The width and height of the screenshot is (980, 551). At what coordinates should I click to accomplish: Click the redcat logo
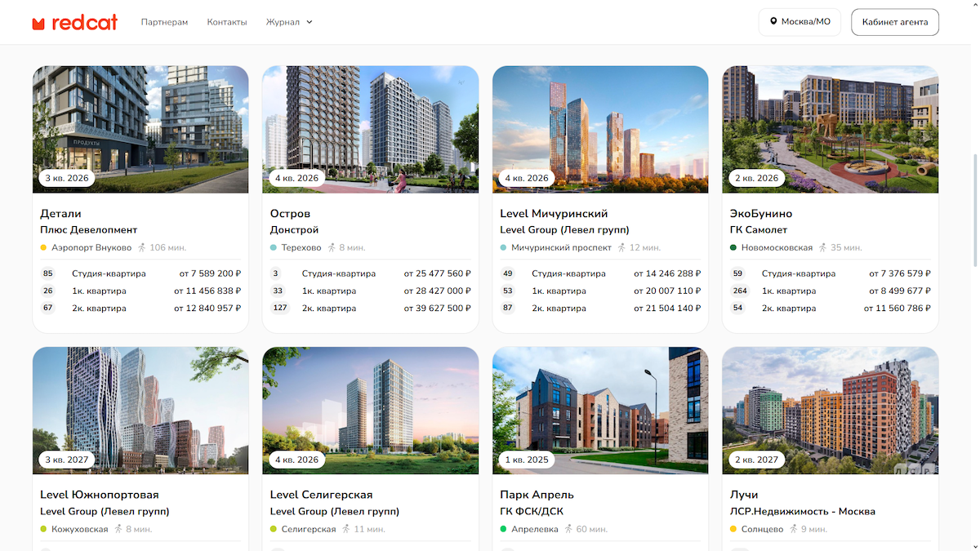tap(74, 22)
